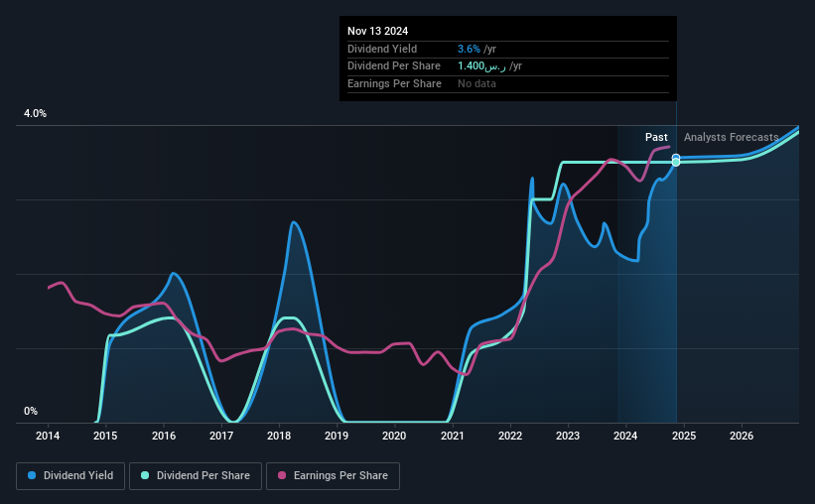Click the Past label on the chart

(656, 137)
